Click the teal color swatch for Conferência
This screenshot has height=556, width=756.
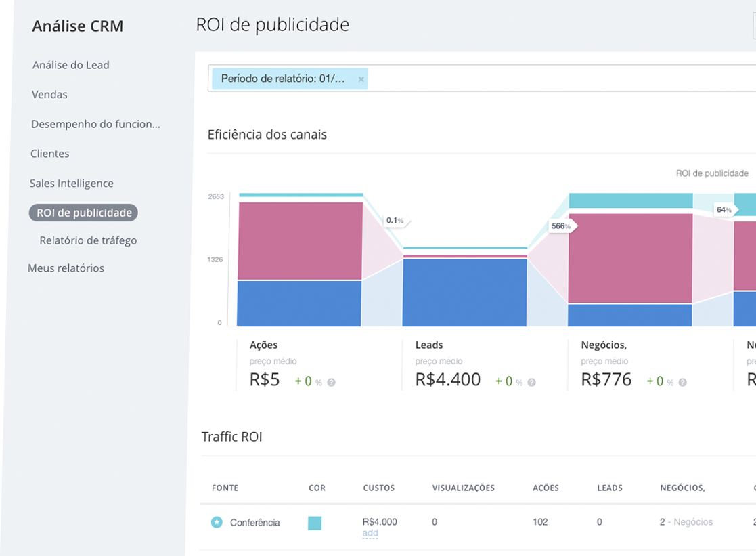[x=315, y=523]
